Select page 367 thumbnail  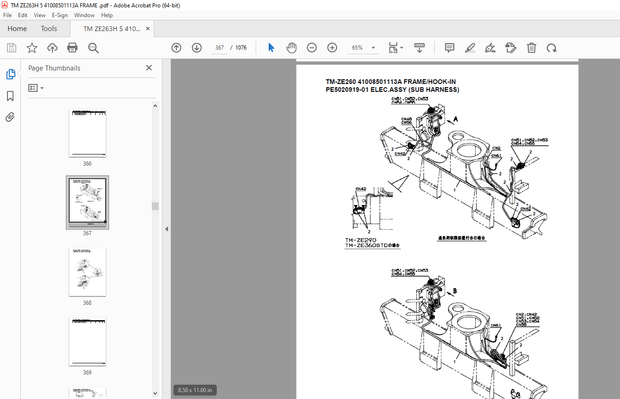click(x=87, y=202)
